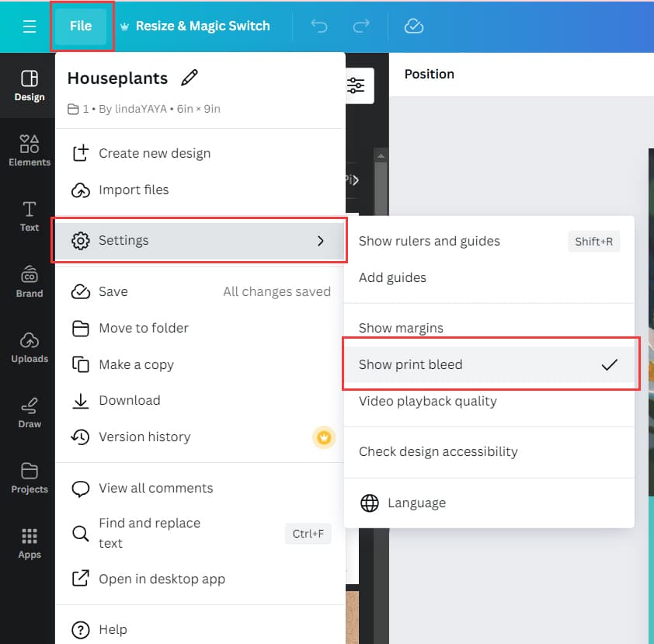
Task: Open the Text sidebar tab
Action: [x=30, y=216]
